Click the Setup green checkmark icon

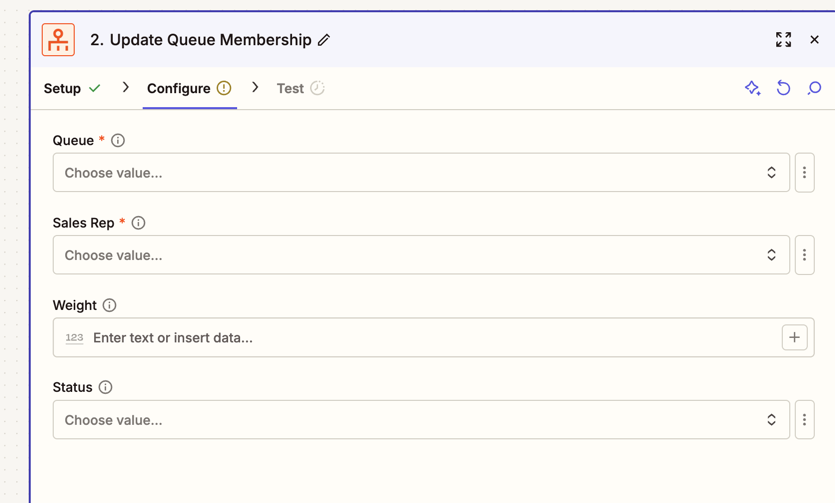95,88
